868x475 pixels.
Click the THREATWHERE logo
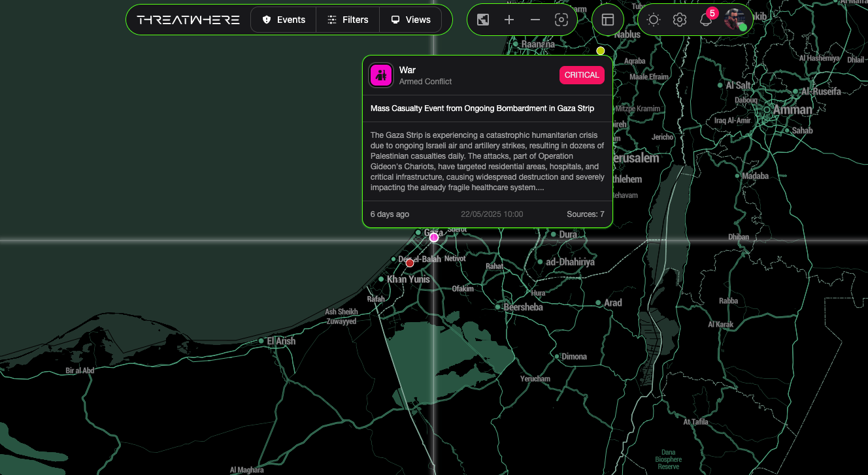pos(188,19)
